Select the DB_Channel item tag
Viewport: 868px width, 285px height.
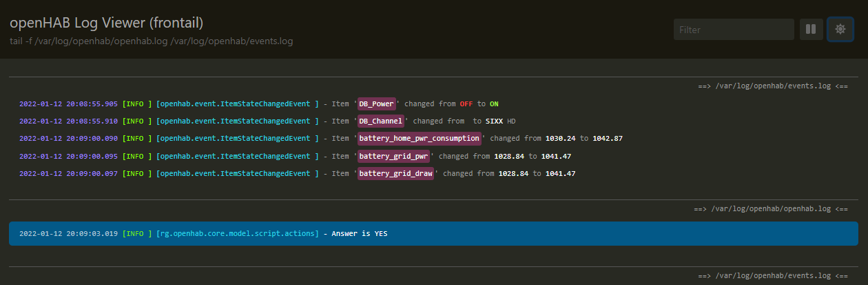click(380, 121)
